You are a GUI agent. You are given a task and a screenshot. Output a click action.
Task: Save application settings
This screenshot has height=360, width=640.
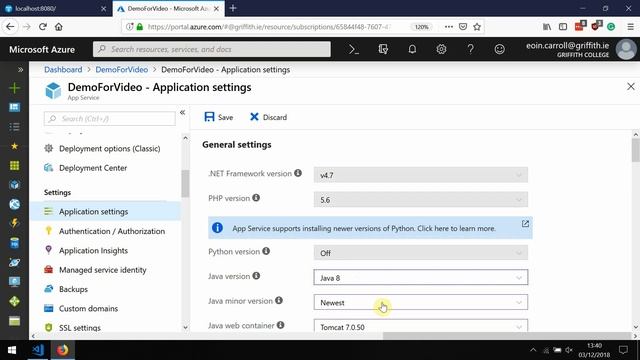pyautogui.click(x=219, y=117)
